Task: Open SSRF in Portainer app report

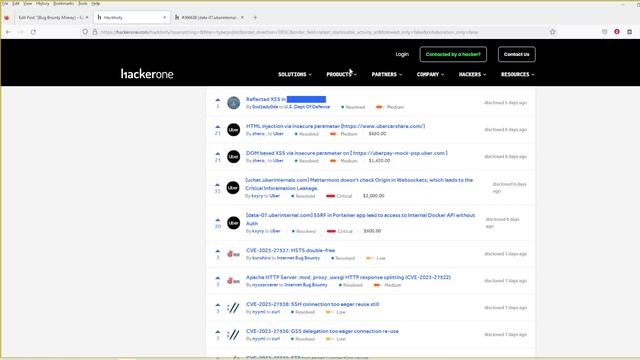Action: (360, 219)
